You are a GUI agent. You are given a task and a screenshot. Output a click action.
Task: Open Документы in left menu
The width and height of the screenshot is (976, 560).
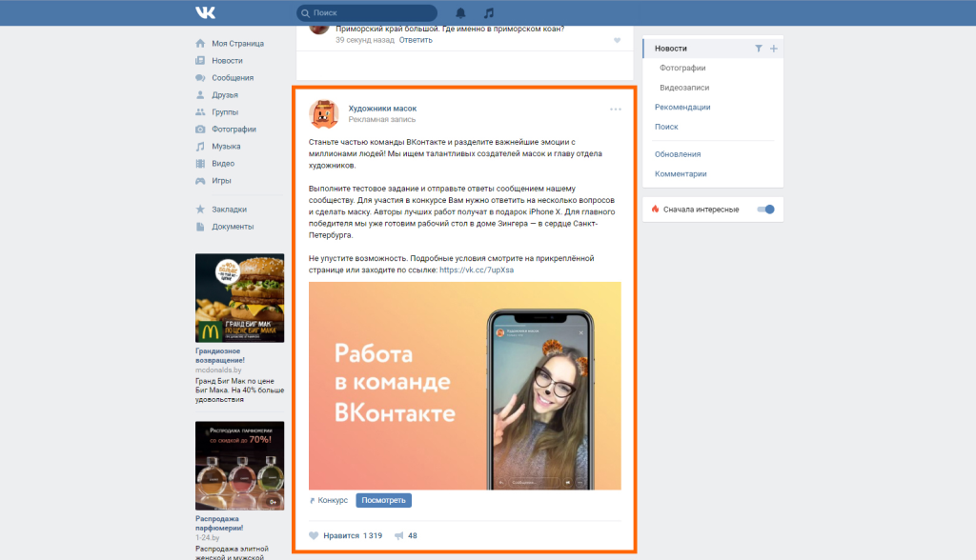[x=233, y=227]
